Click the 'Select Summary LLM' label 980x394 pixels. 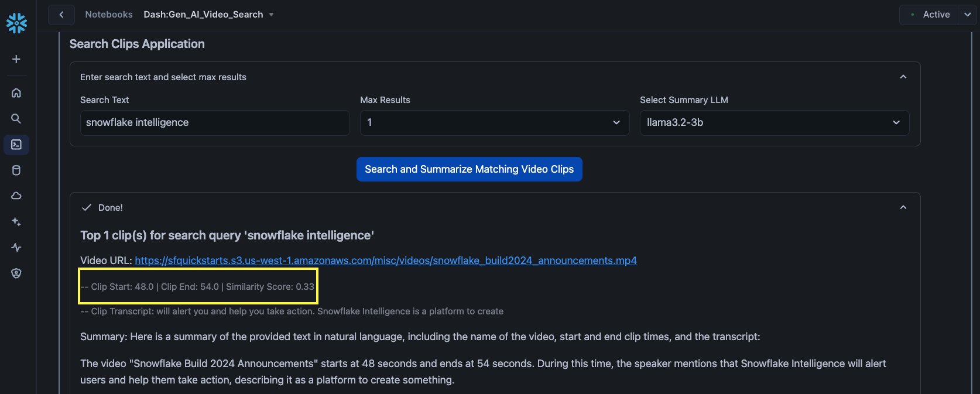(684, 100)
